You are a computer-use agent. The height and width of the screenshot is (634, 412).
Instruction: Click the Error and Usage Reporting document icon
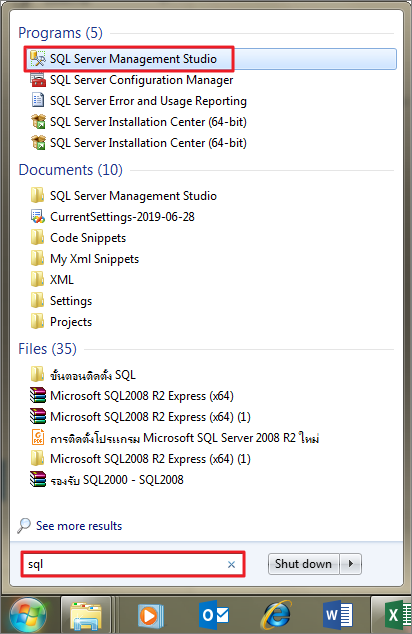[x=38, y=100]
